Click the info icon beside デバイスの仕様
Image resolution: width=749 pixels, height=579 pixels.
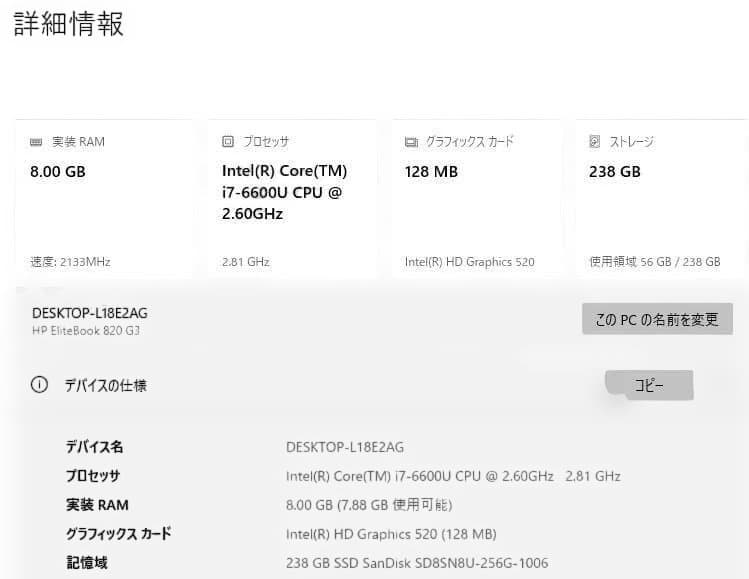click(39, 385)
